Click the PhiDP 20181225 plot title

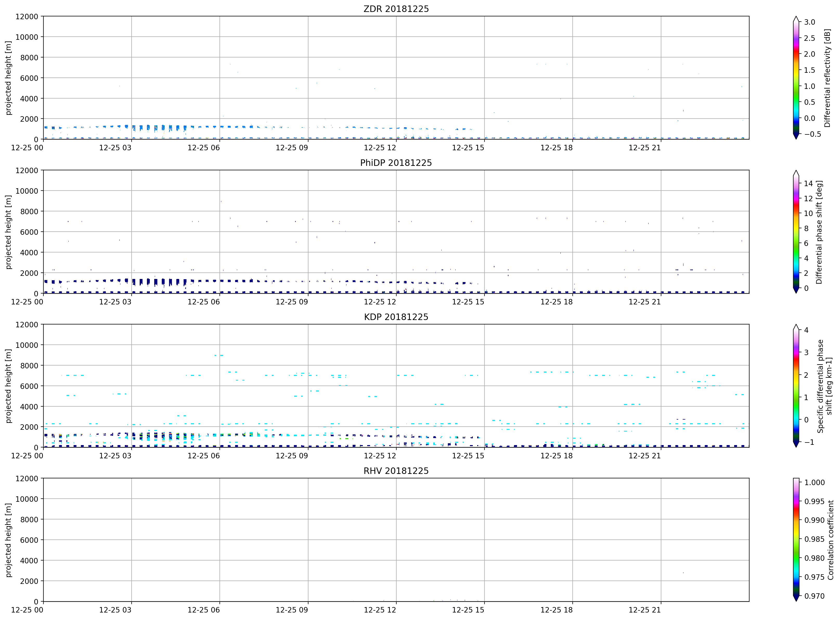pyautogui.click(x=396, y=163)
